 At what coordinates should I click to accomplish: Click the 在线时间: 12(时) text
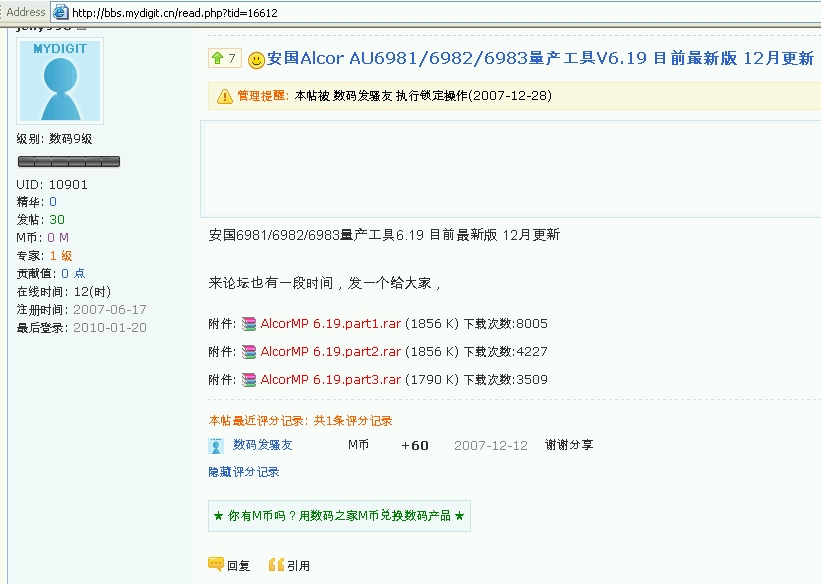pos(64,292)
